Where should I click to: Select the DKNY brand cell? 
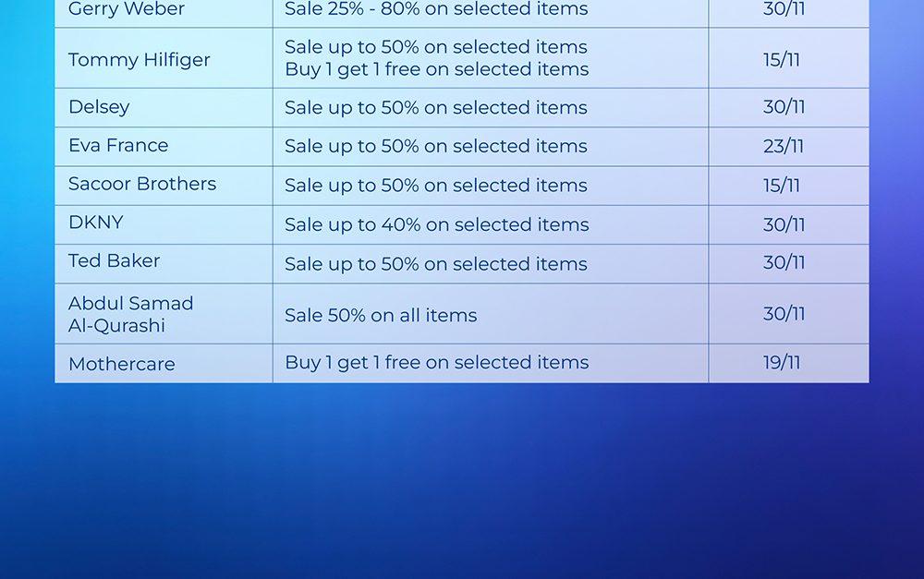96,223
